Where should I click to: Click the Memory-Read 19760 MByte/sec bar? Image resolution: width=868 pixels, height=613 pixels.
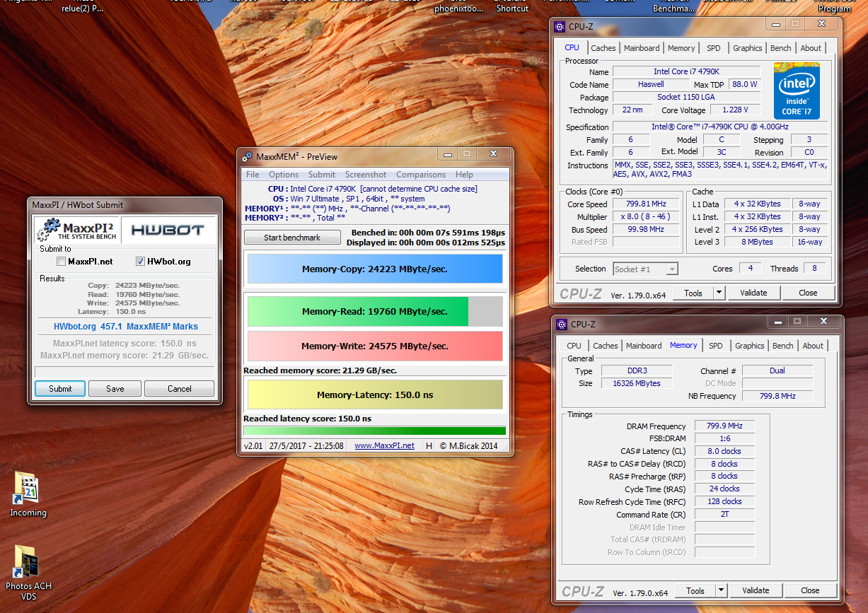pyautogui.click(x=375, y=312)
